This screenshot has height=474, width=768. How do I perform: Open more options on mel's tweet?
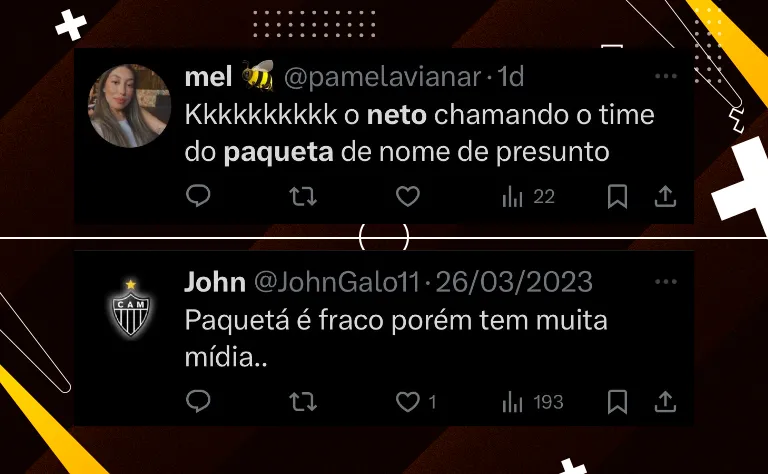(x=666, y=76)
